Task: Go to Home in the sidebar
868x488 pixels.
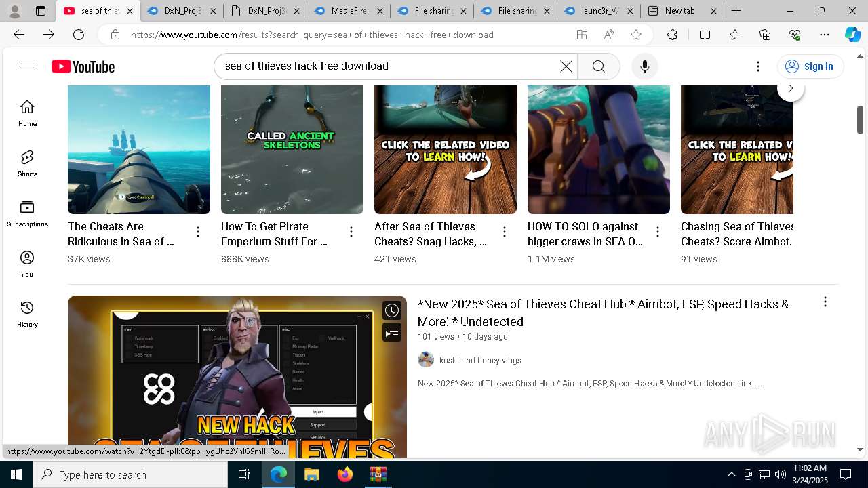Action: click(27, 113)
